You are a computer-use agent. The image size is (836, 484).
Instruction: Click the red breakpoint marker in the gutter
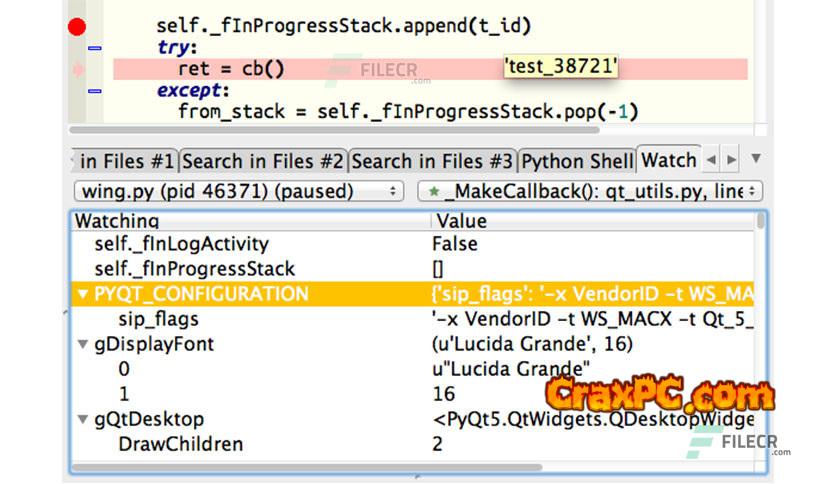[x=77, y=27]
